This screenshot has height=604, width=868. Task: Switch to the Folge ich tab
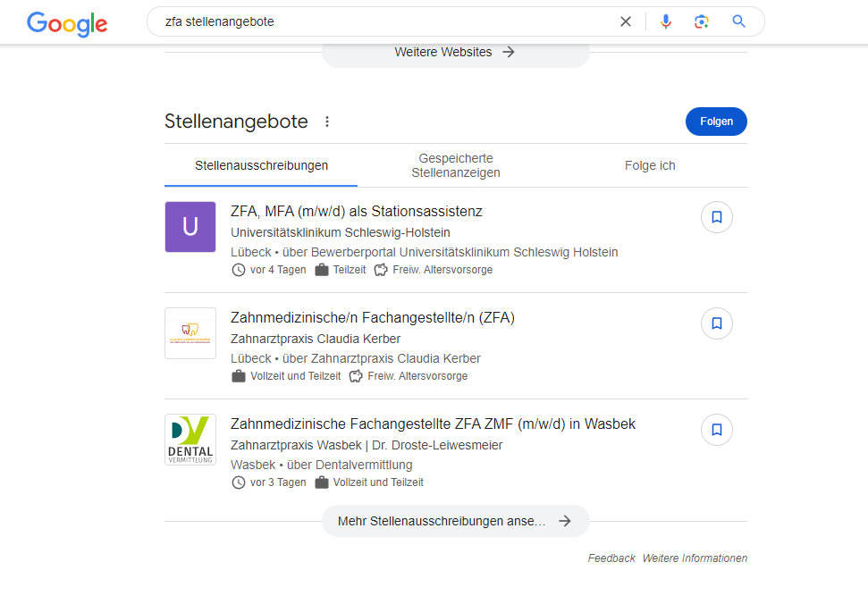(x=650, y=165)
